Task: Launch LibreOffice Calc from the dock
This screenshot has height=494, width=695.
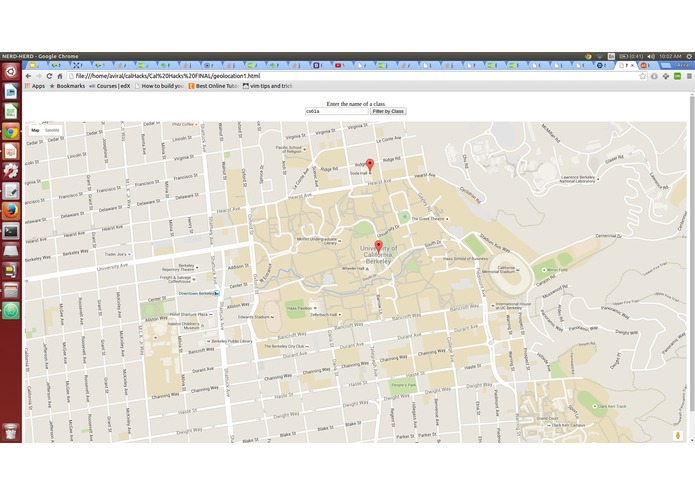Action: [11, 112]
